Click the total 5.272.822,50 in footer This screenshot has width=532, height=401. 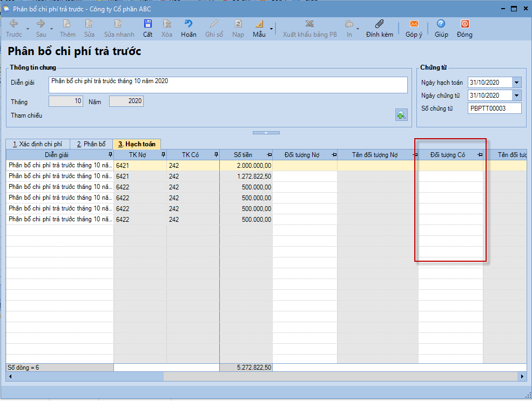click(246, 368)
